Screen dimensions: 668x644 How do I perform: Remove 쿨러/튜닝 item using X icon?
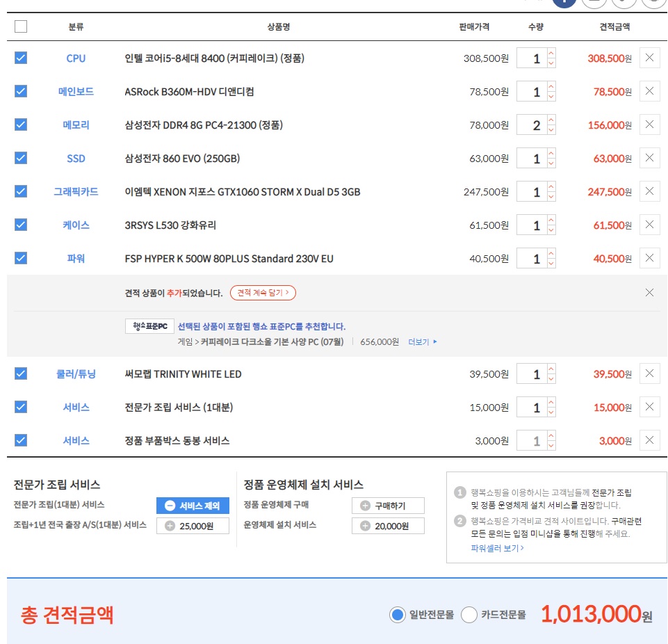tap(649, 373)
